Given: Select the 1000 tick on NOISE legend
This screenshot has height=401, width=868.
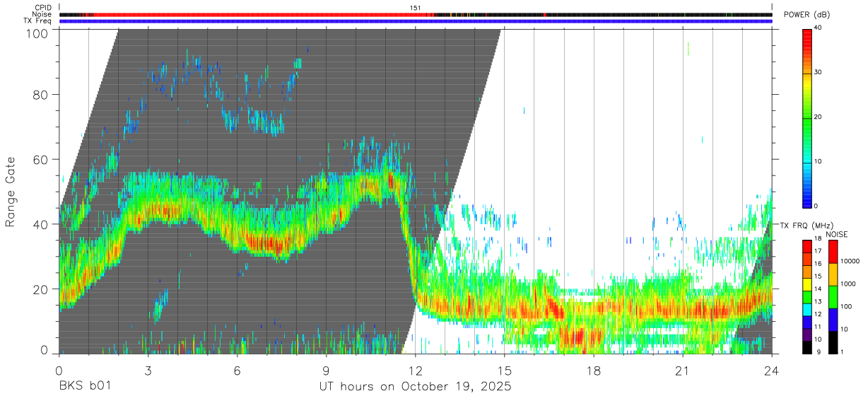Looking at the screenshot, I should (848, 284).
